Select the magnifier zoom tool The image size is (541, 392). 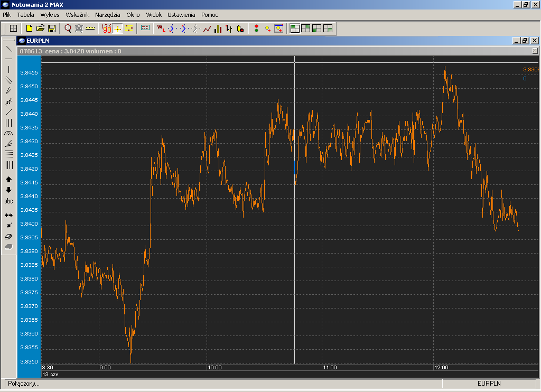(68, 29)
